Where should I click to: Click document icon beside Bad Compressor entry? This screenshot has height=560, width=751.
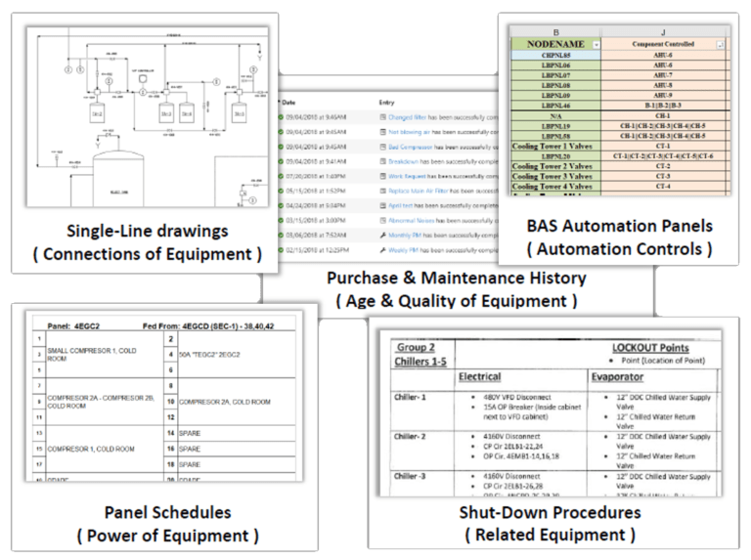(382, 147)
